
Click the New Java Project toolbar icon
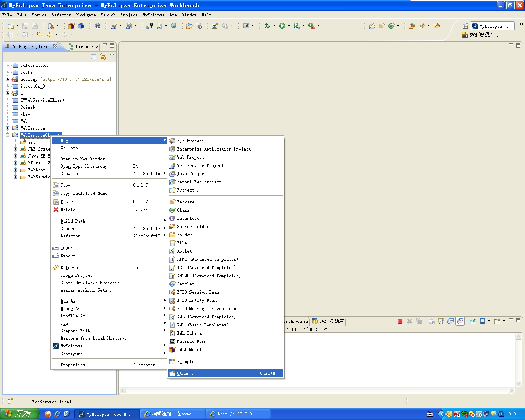(x=372, y=26)
